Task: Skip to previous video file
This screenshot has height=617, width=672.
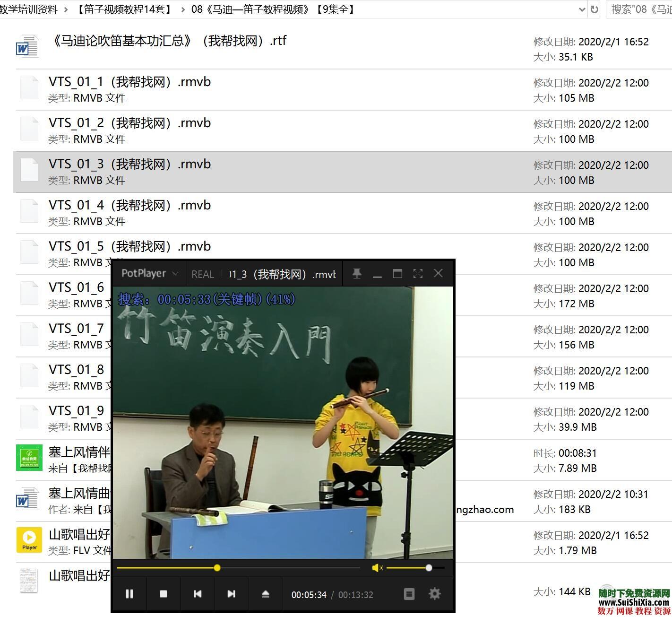Action: pos(198,594)
